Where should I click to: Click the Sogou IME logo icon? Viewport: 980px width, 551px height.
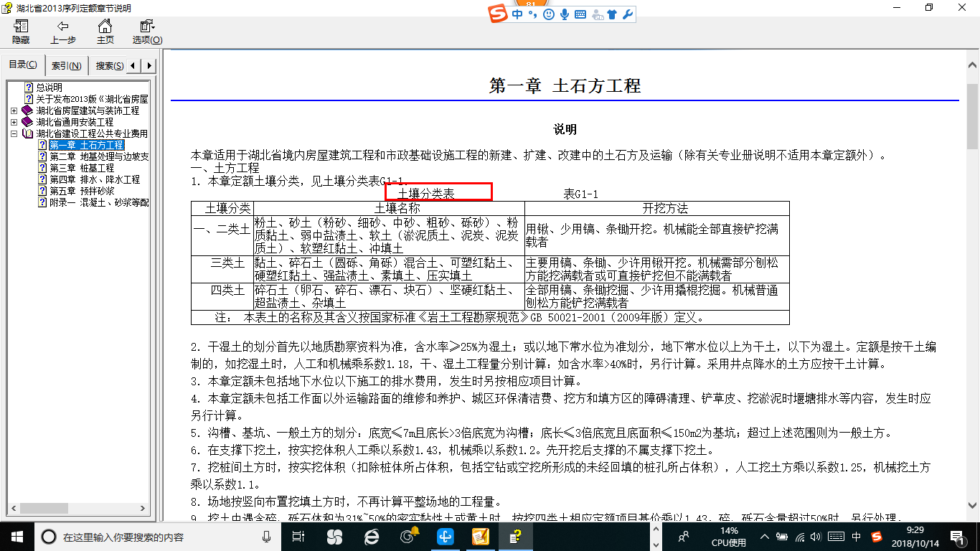pyautogui.click(x=499, y=14)
